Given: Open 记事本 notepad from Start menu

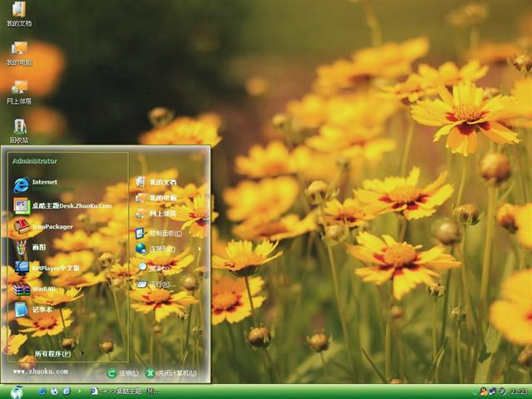Looking at the screenshot, I should coord(32,309).
